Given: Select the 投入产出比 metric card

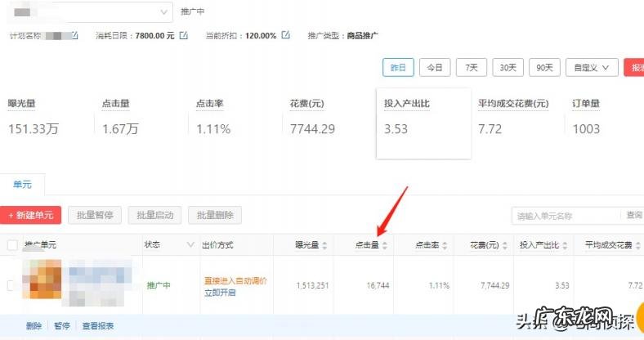Looking at the screenshot, I should coord(423,123).
